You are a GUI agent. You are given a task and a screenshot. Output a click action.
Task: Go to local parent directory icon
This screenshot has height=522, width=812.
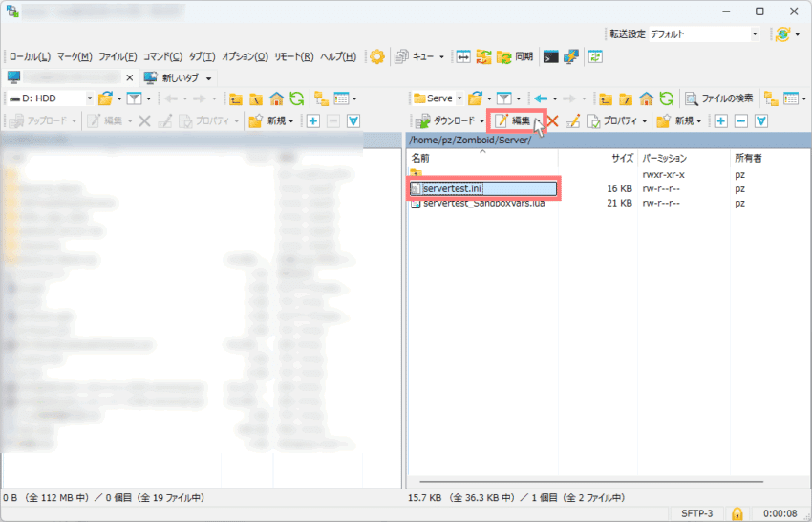(235, 98)
